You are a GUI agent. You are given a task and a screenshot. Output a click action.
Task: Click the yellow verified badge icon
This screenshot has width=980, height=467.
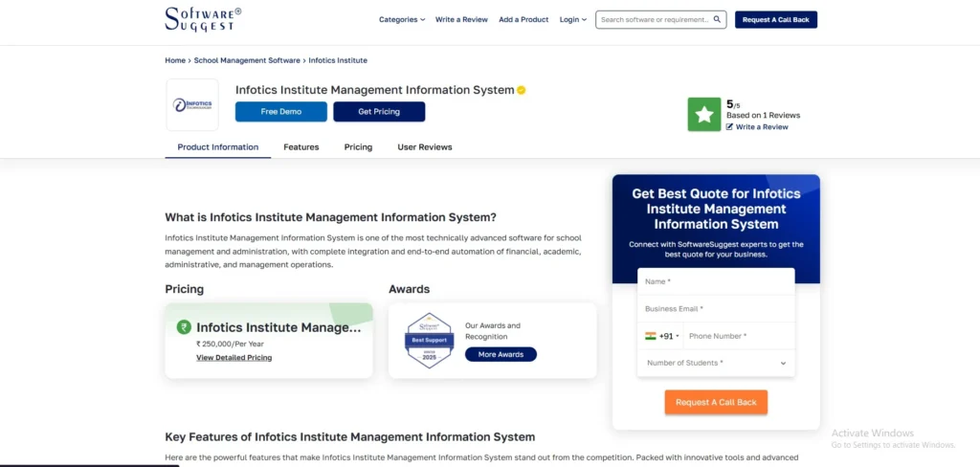522,90
